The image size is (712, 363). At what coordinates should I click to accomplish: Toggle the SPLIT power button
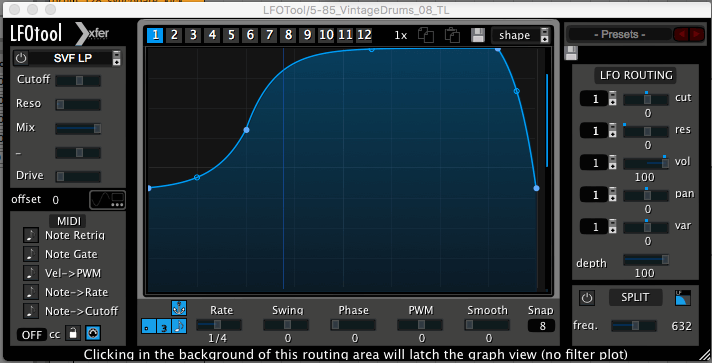(587, 298)
